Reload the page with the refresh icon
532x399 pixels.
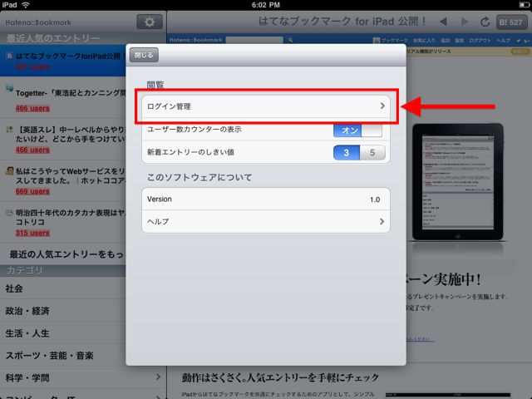pos(485,22)
